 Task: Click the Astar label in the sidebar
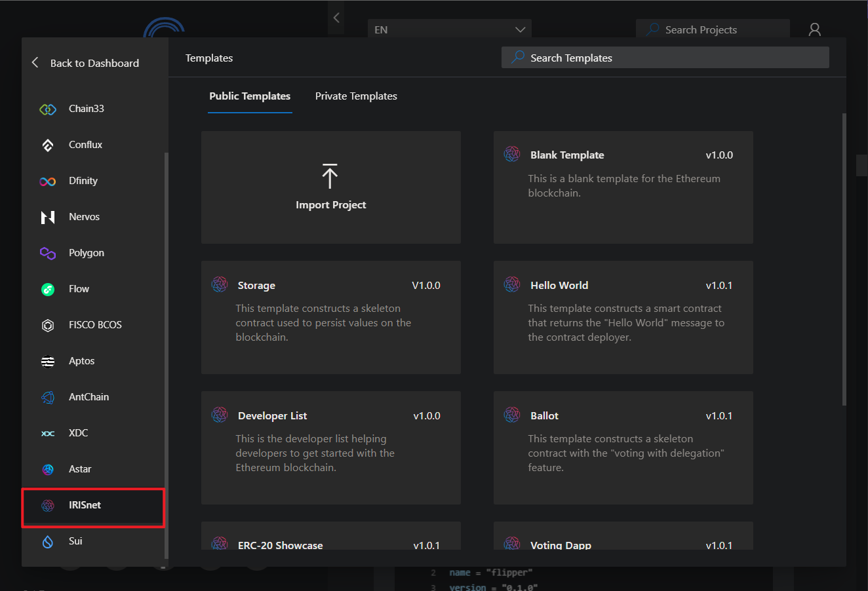pos(81,469)
